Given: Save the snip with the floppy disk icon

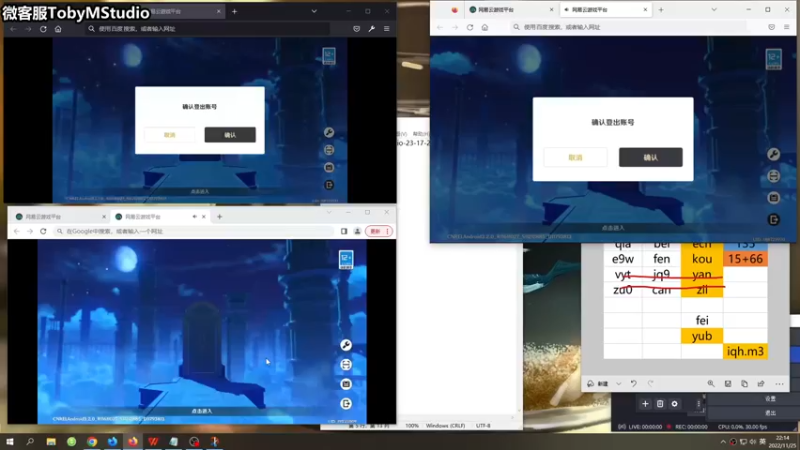Looking at the screenshot, I should coord(728,384).
